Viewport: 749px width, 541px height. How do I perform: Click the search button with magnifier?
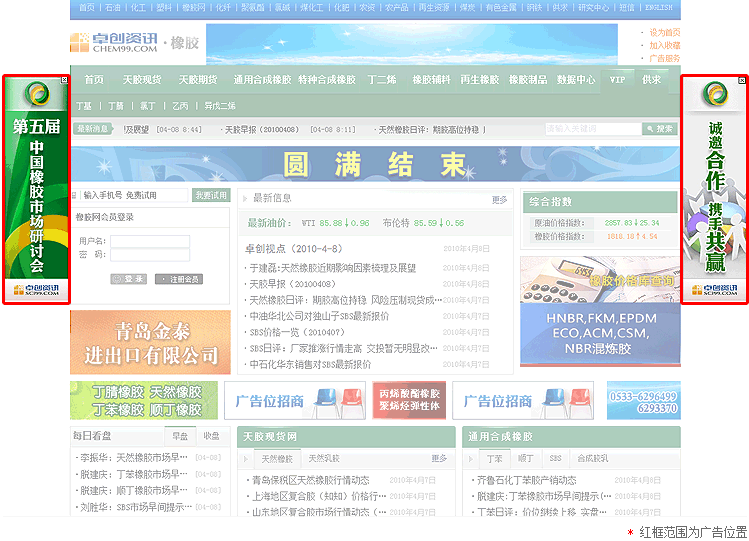coord(660,129)
